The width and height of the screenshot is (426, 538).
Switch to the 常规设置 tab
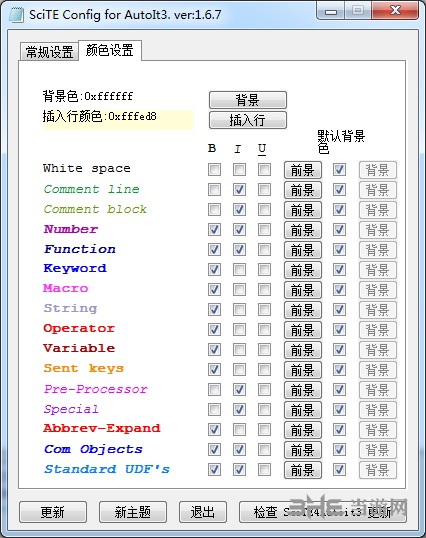tap(49, 52)
